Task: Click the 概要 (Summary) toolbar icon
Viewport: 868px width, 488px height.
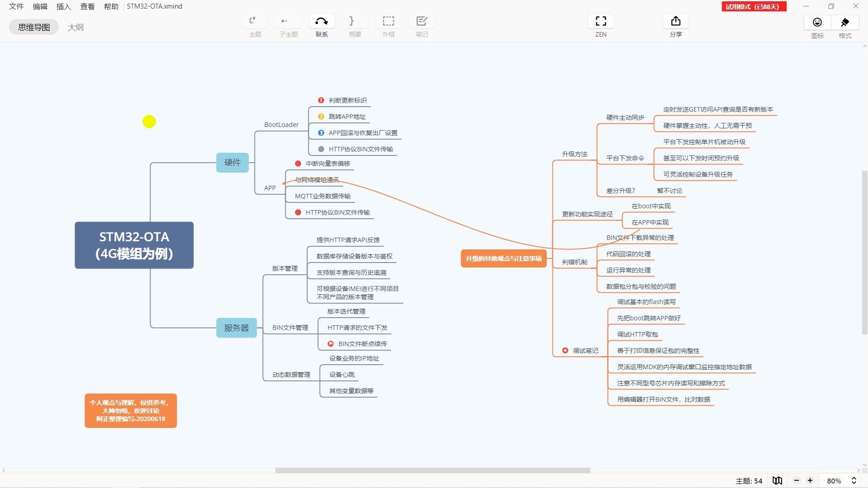Action: point(355,21)
